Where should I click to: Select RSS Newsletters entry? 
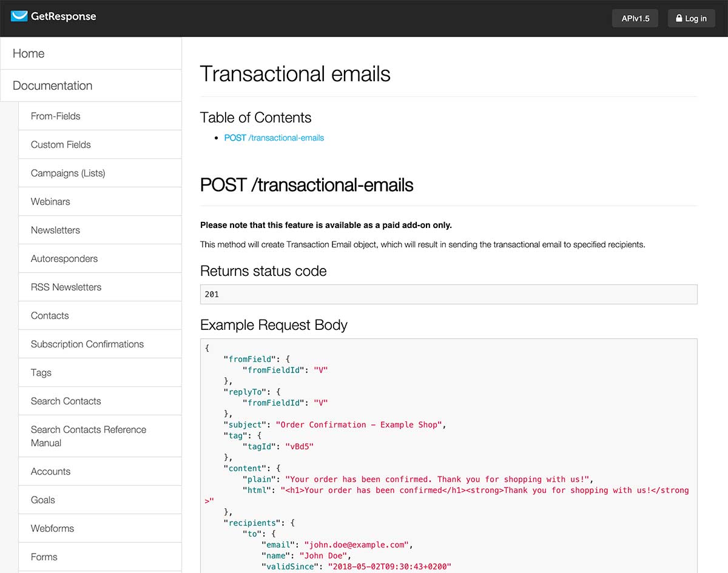pos(100,287)
